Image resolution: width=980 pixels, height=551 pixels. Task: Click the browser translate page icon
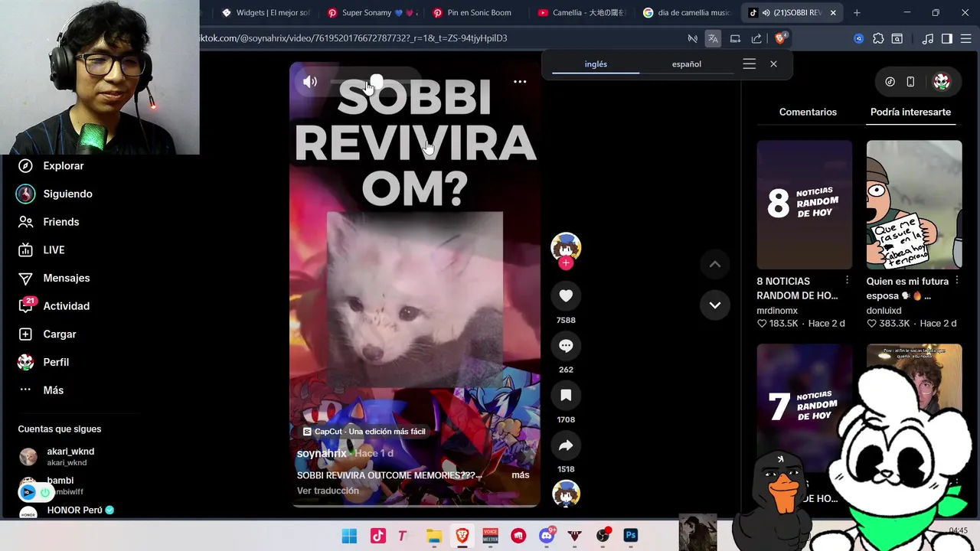click(713, 38)
